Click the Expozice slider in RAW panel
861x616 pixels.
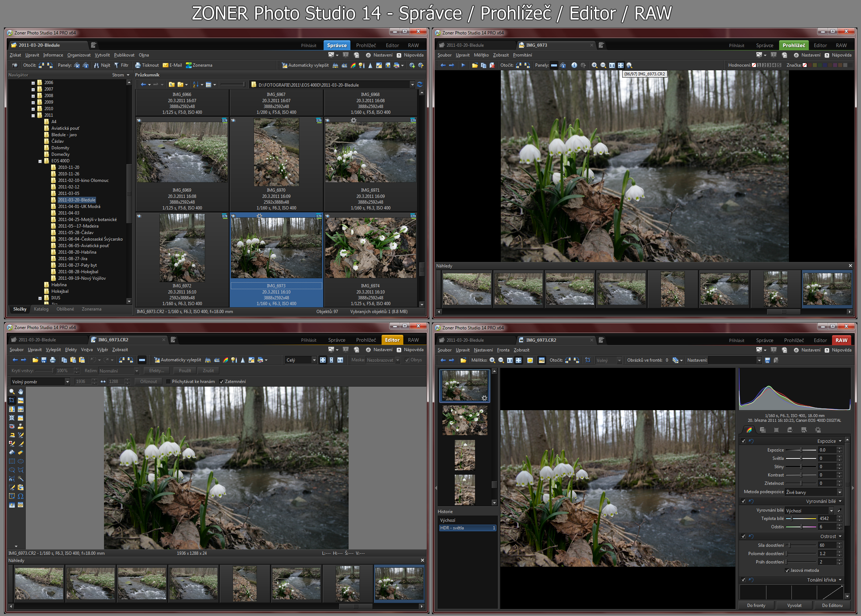[x=801, y=450]
